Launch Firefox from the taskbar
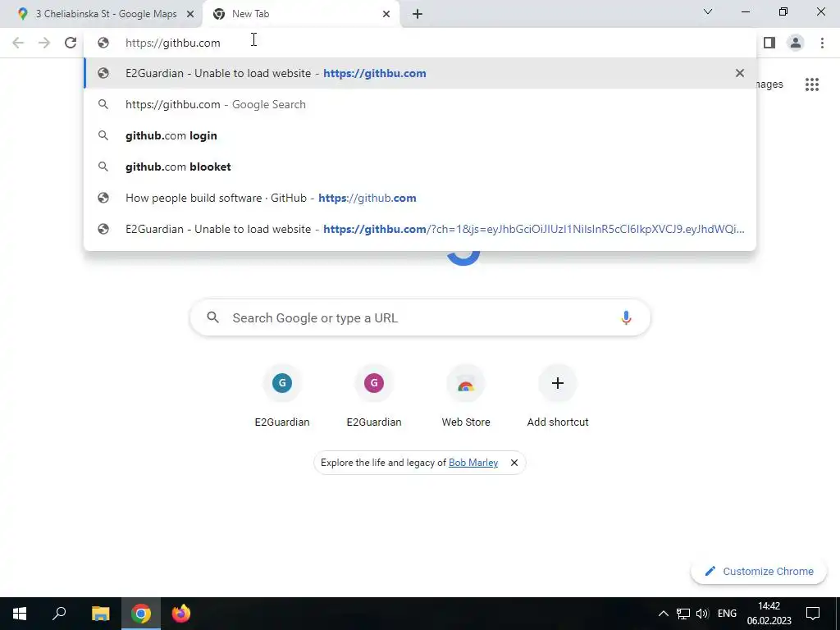840x630 pixels. coord(181,614)
